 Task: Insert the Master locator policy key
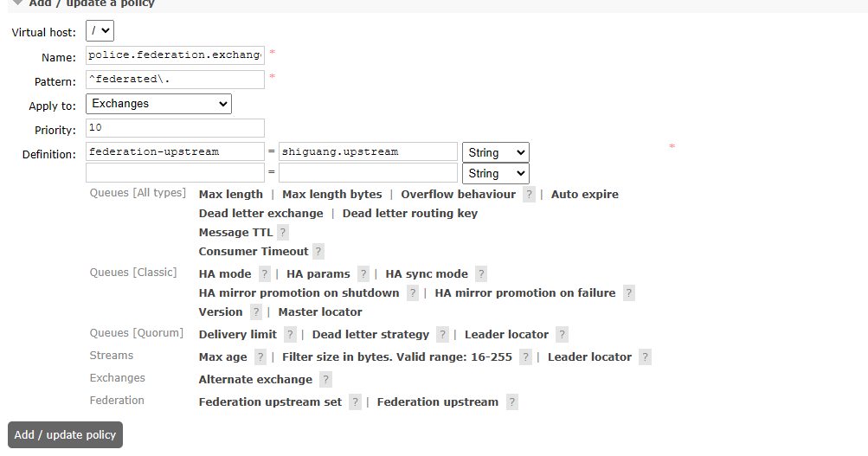pos(320,312)
